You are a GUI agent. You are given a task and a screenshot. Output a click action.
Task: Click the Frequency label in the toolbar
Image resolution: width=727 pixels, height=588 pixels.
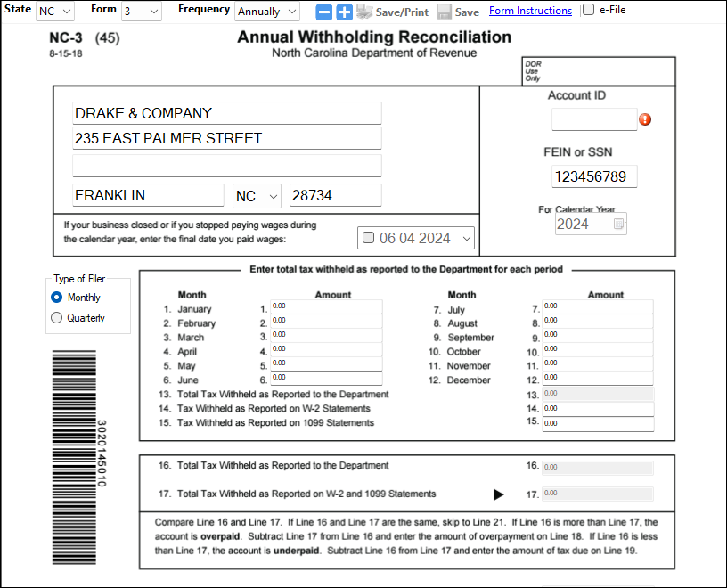[203, 10]
